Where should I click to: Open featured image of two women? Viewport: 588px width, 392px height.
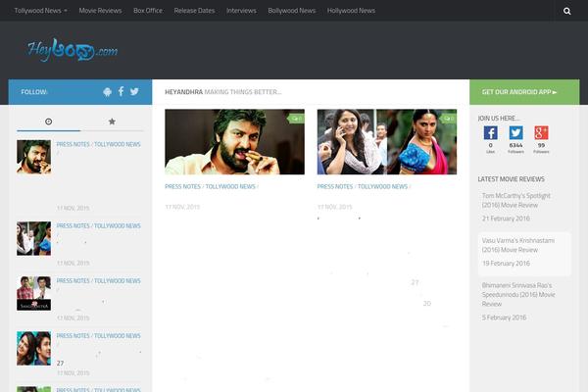tap(387, 142)
